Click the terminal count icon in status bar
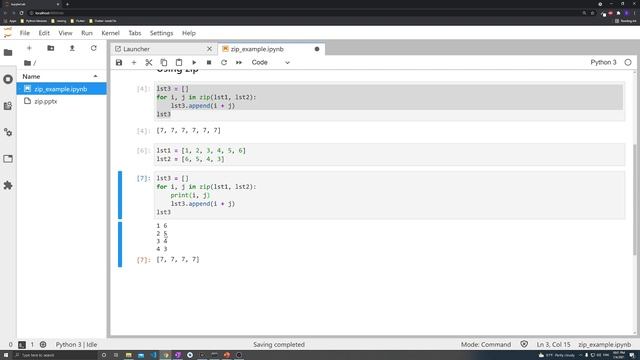The image size is (640, 360). coord(22,344)
